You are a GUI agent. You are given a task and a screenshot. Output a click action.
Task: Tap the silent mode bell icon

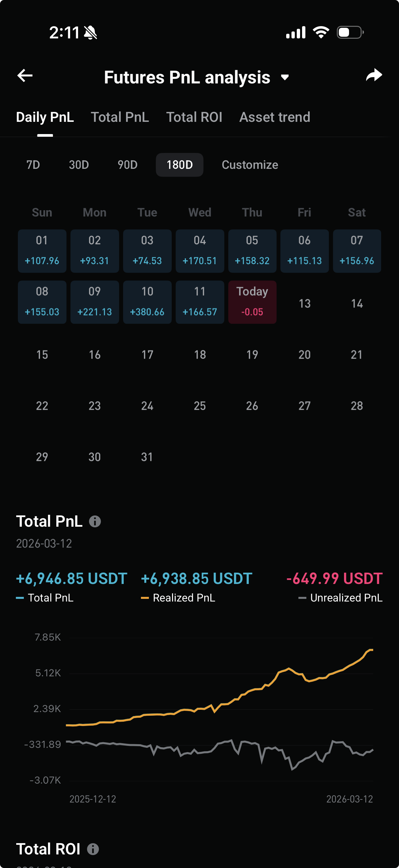coord(91,33)
